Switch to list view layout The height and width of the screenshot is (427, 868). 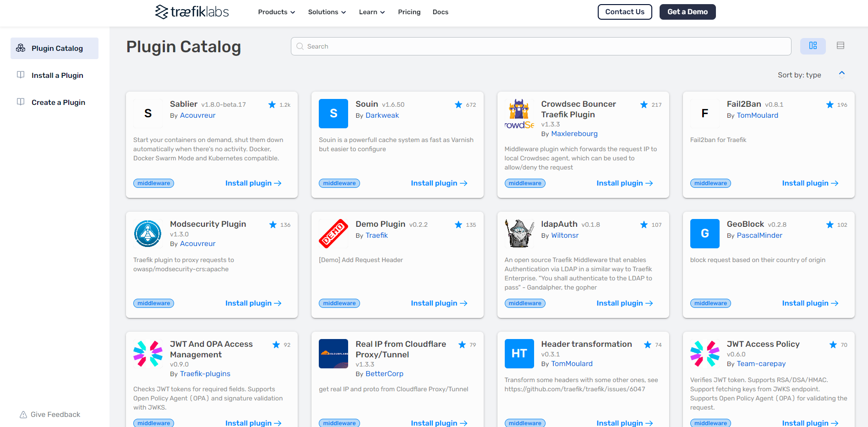pyautogui.click(x=840, y=46)
